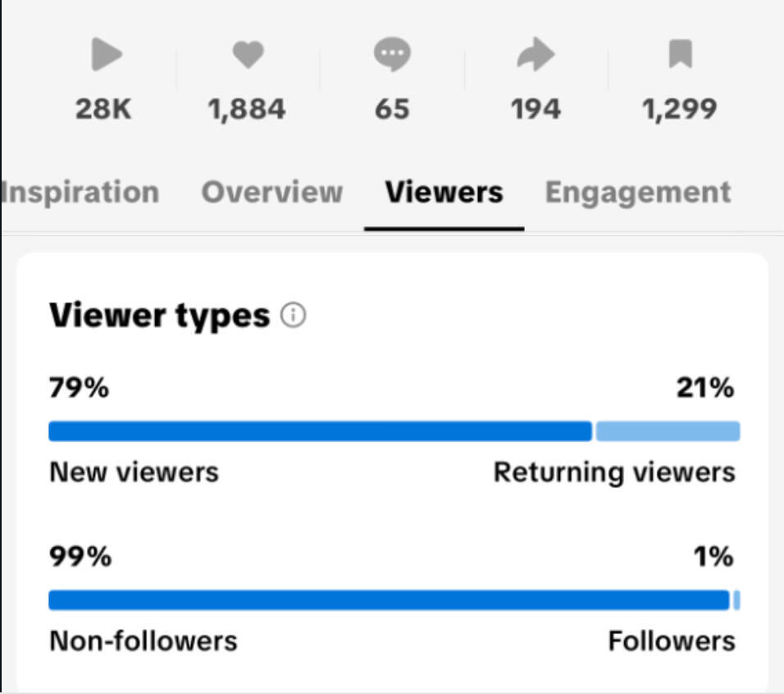Click the 28K plays count
Image resolution: width=784 pixels, height=694 pixels.
tap(103, 109)
